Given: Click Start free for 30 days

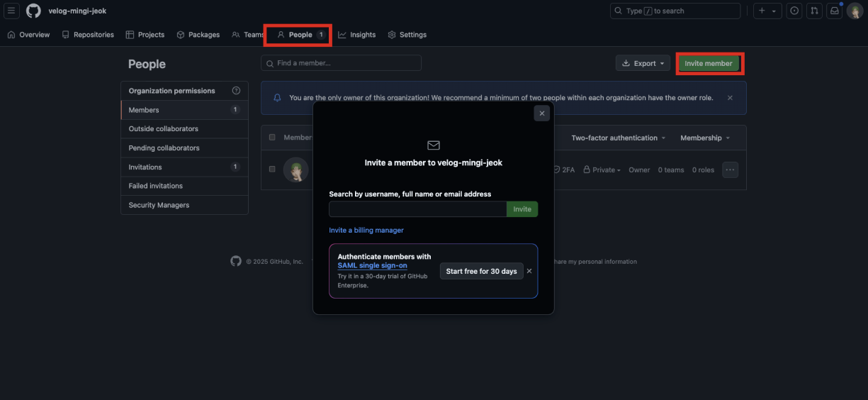Looking at the screenshot, I should [x=482, y=271].
